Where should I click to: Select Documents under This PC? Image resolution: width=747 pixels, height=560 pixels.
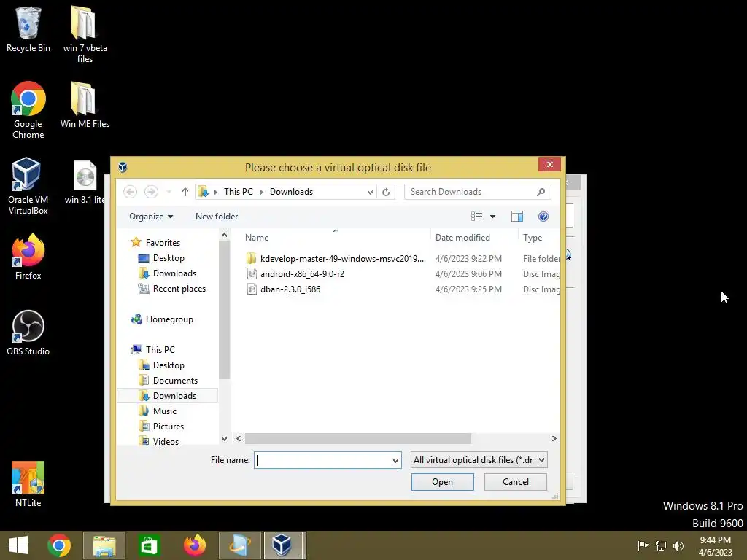[168, 381]
